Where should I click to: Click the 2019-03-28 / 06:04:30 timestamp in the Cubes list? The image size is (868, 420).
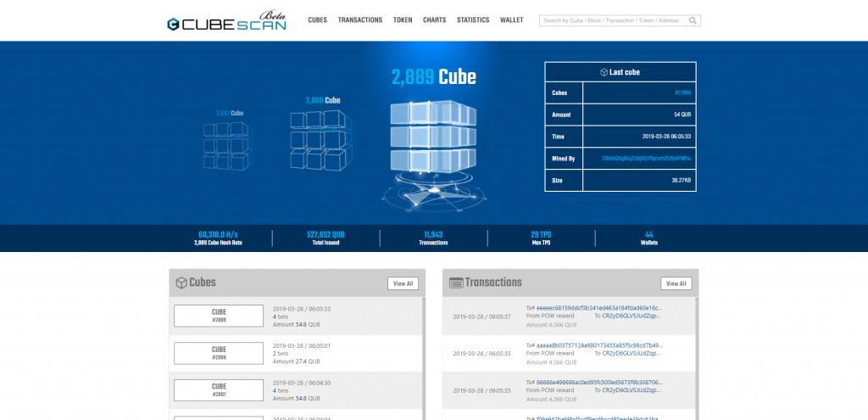(x=301, y=383)
